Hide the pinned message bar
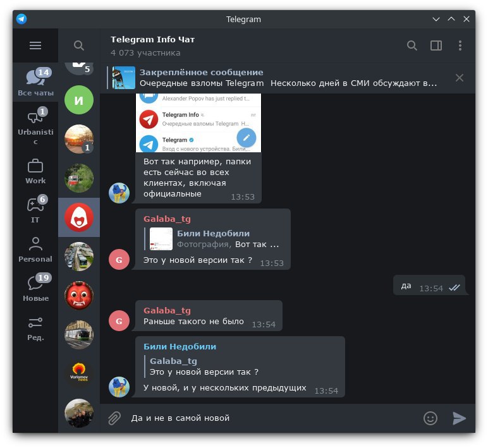488x448 pixels. [x=460, y=78]
